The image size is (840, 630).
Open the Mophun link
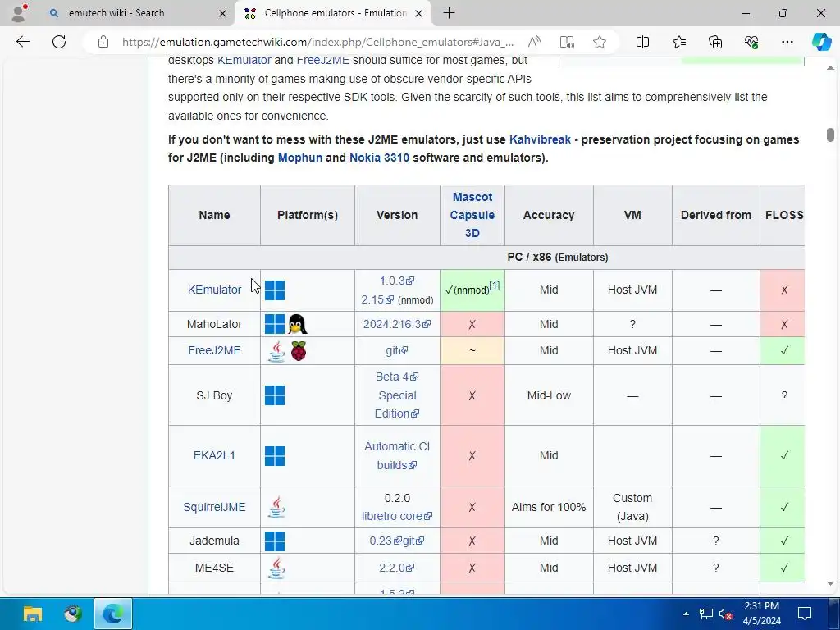coord(300,157)
